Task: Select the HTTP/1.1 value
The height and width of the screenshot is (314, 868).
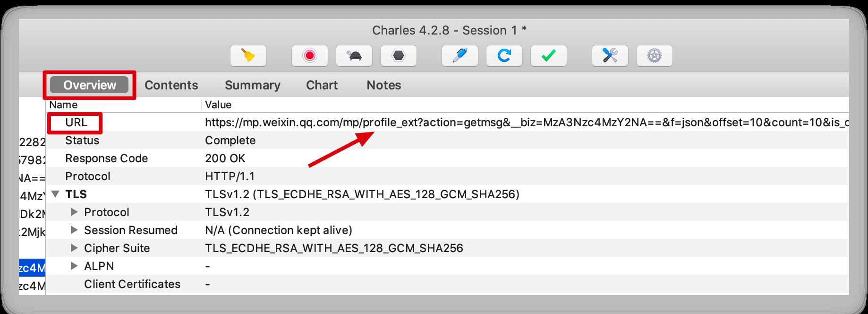Action: 230,176
